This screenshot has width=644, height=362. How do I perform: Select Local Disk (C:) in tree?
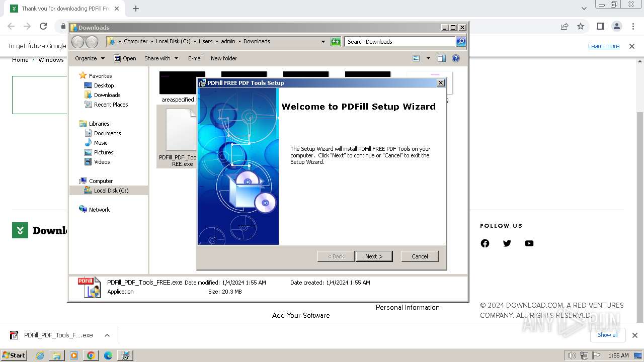pyautogui.click(x=111, y=191)
